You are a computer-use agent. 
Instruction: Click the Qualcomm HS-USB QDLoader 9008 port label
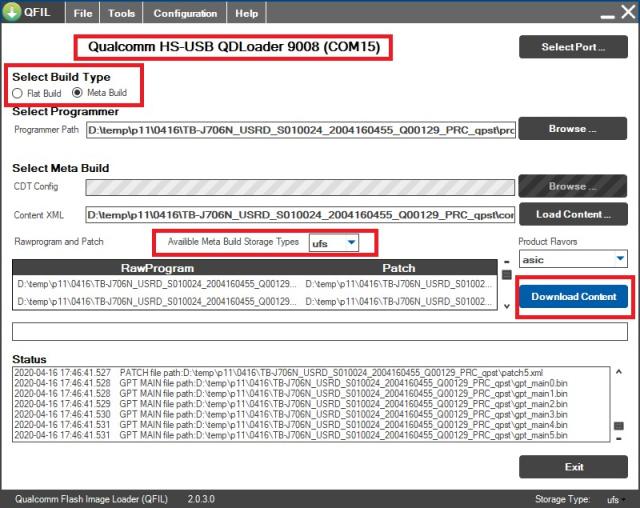pos(234,47)
